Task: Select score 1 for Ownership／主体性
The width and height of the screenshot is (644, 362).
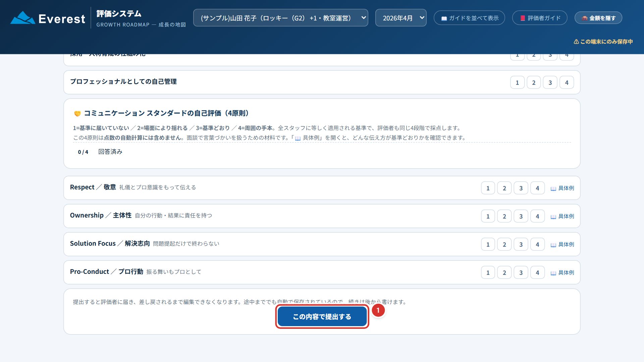Action: (488, 216)
